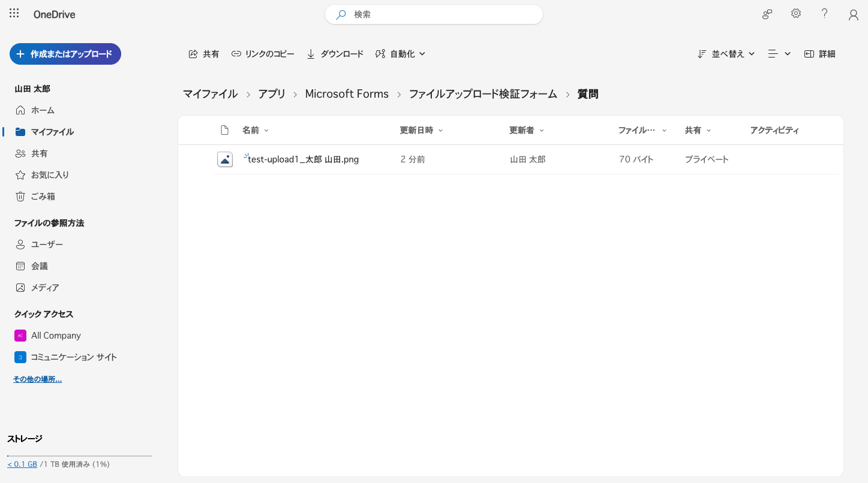The height and width of the screenshot is (483, 868).
Task: Click the All Company AC site icon
Action: click(x=20, y=336)
